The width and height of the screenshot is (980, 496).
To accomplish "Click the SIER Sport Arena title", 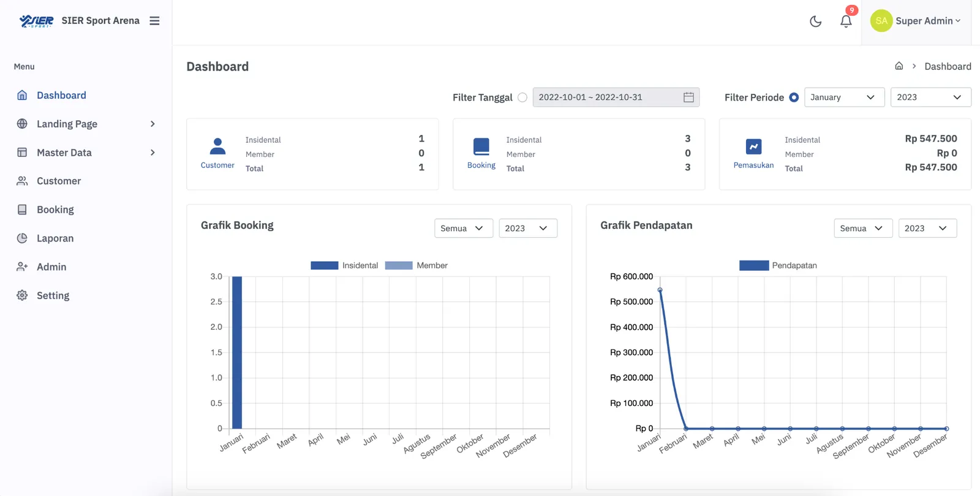I will 100,21.
